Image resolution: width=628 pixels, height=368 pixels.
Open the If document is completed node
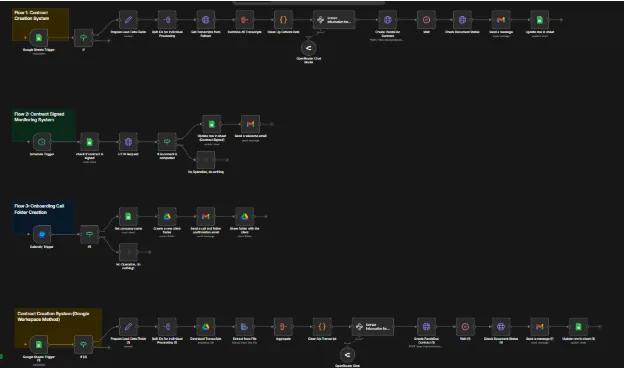[x=167, y=142]
